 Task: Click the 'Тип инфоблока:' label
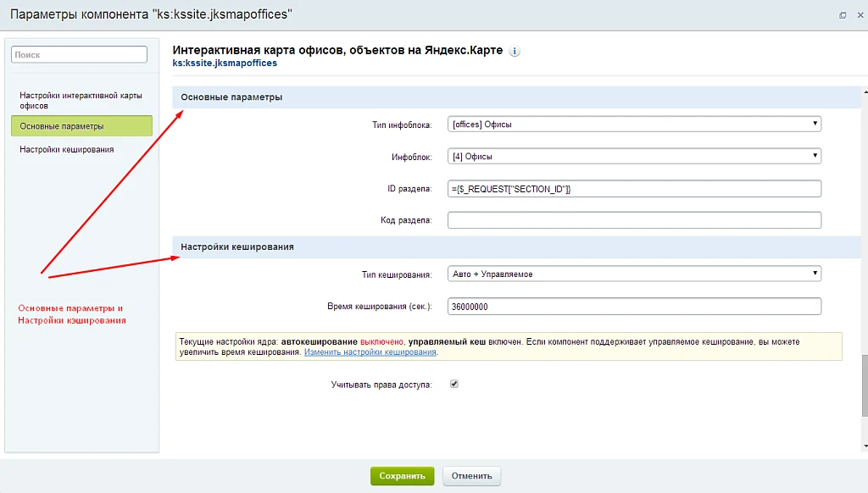[402, 125]
